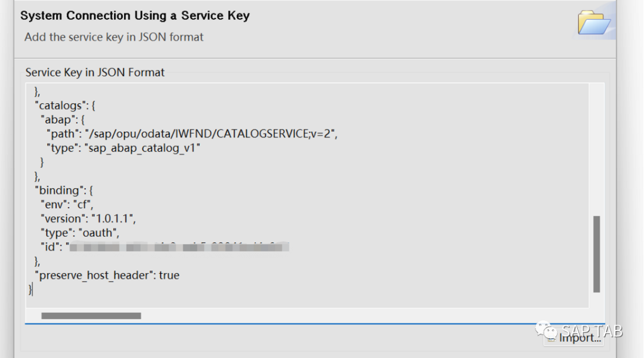The image size is (644, 358).
Task: Click the WeChat logo watermark icon
Action: (546, 331)
